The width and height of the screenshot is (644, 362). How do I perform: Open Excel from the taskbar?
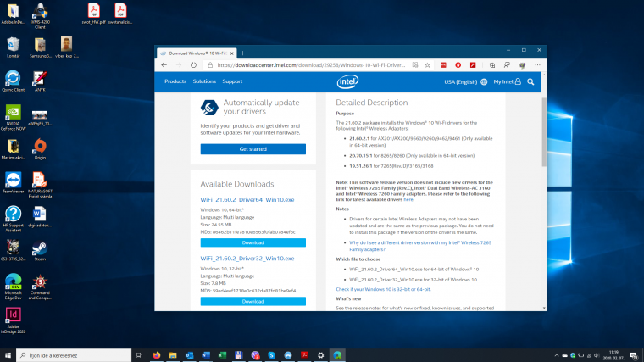[222, 355]
